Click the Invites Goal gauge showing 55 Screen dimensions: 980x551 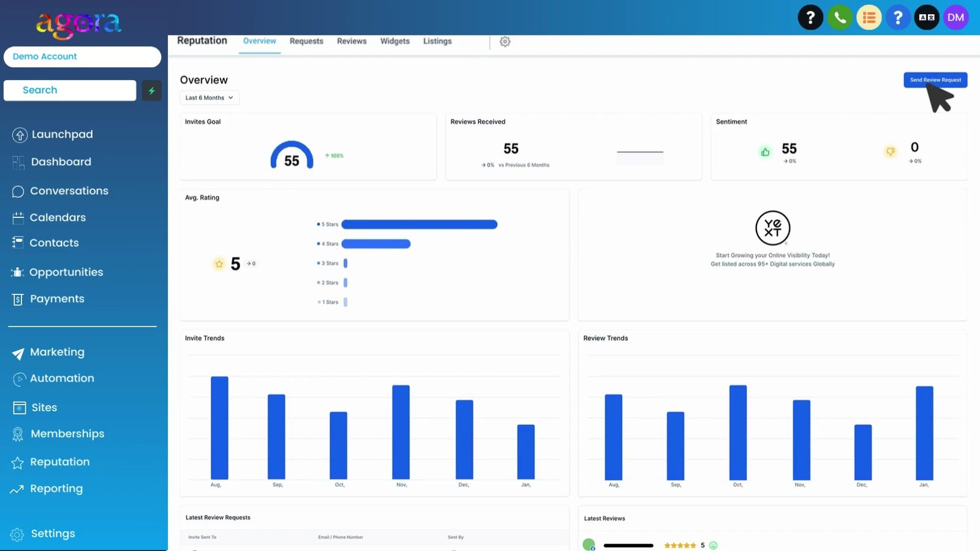pos(292,155)
